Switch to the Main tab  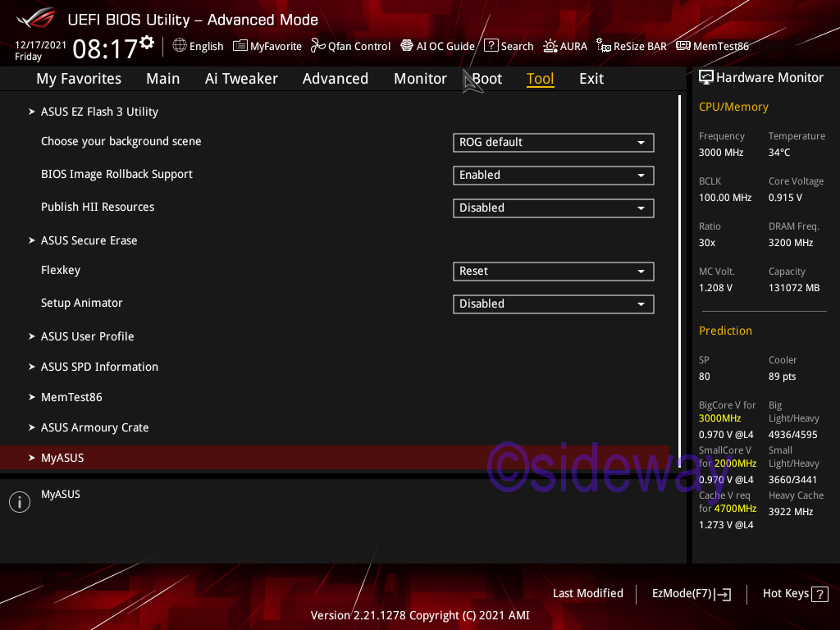(163, 79)
